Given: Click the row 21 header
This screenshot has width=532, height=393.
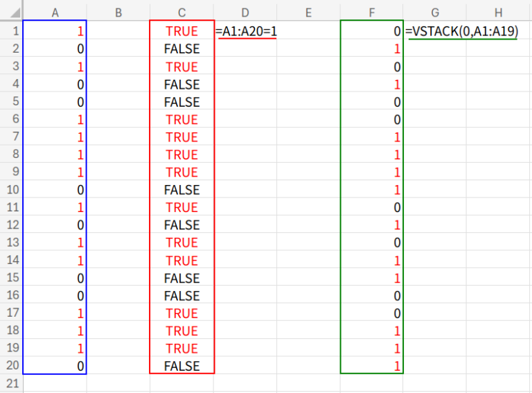Looking at the screenshot, I should [x=11, y=383].
